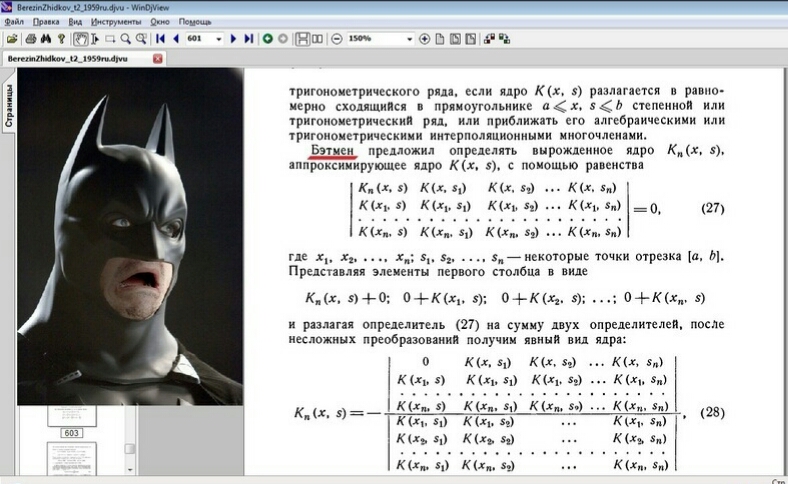Activate the zoom-to-rectangle tool
788x484 pixels.
pos(141,39)
